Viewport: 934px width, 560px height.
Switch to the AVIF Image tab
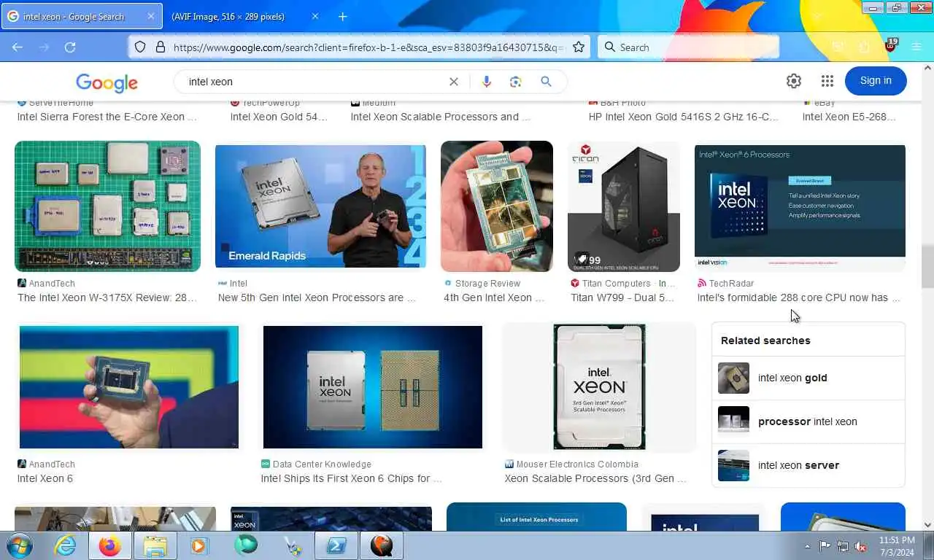coord(244,17)
